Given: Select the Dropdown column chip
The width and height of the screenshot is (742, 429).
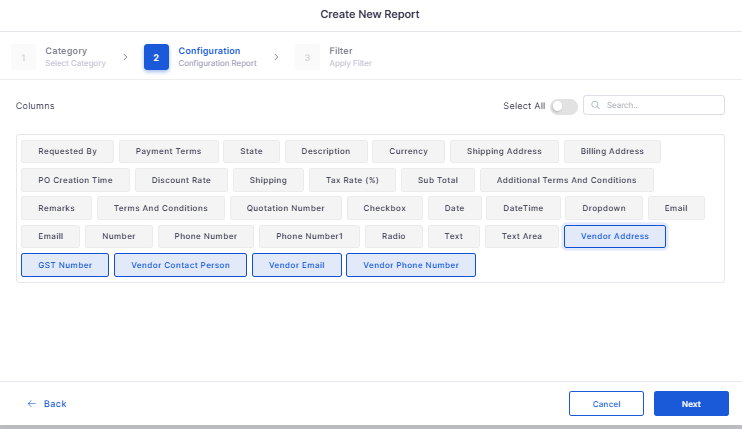Looking at the screenshot, I should click(x=604, y=208).
